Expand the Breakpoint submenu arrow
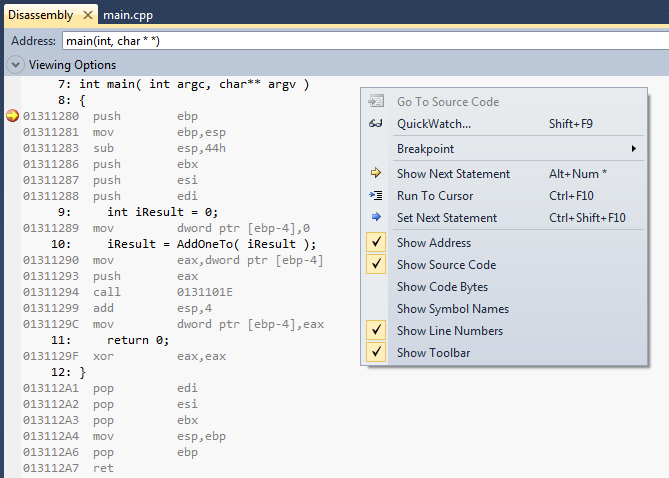669x478 pixels. (634, 149)
